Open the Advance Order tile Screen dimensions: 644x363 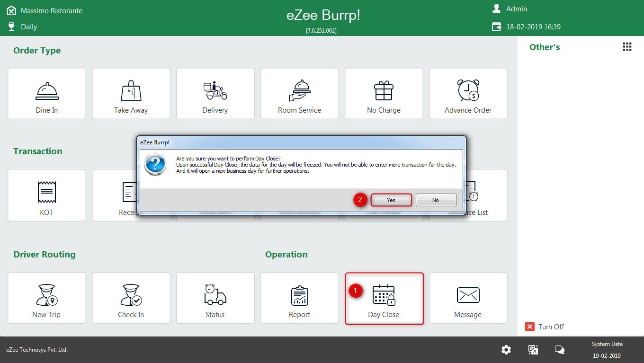pyautogui.click(x=468, y=93)
